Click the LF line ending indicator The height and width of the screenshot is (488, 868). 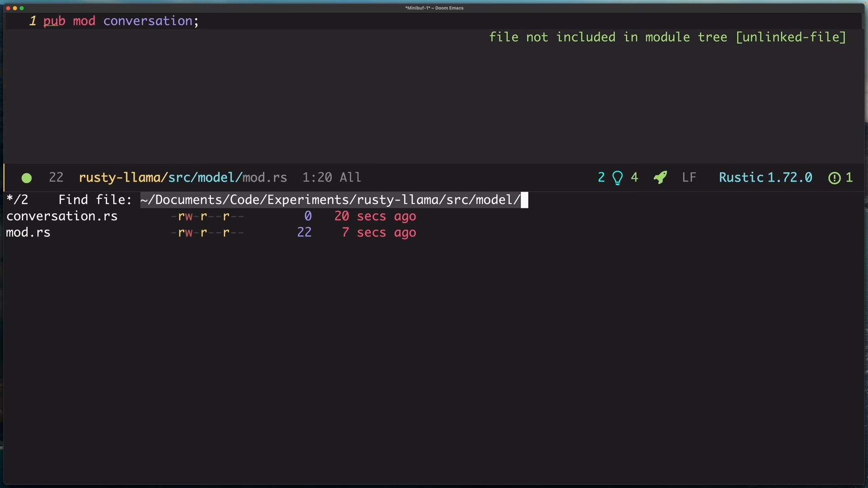(x=689, y=178)
